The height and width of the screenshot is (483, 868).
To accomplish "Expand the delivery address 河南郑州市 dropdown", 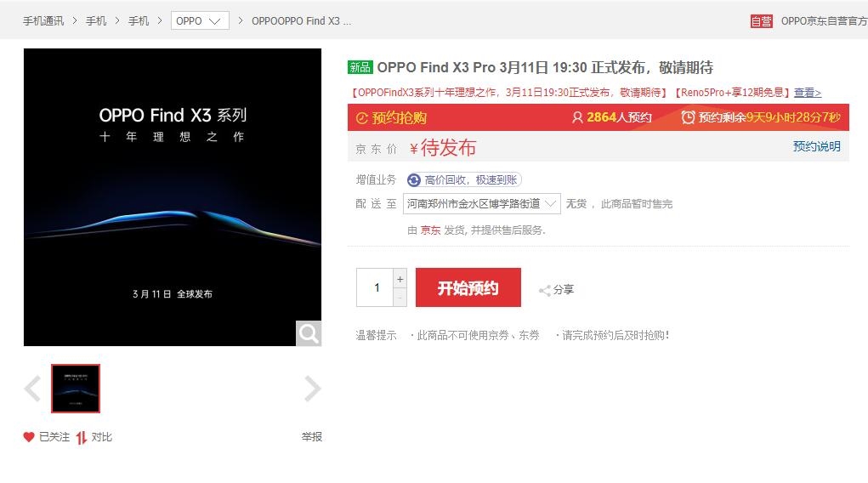I will point(481,204).
